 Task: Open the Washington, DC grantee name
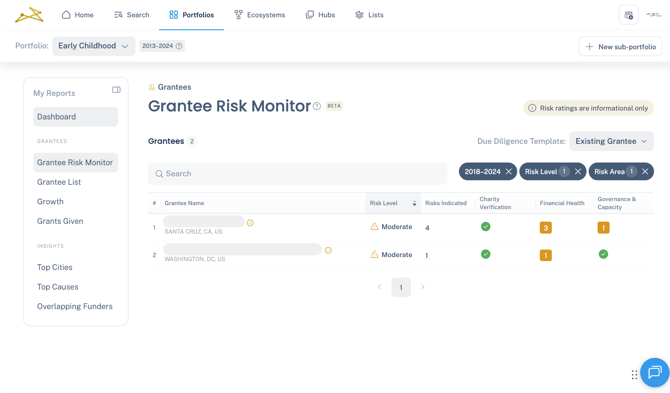pyautogui.click(x=242, y=249)
